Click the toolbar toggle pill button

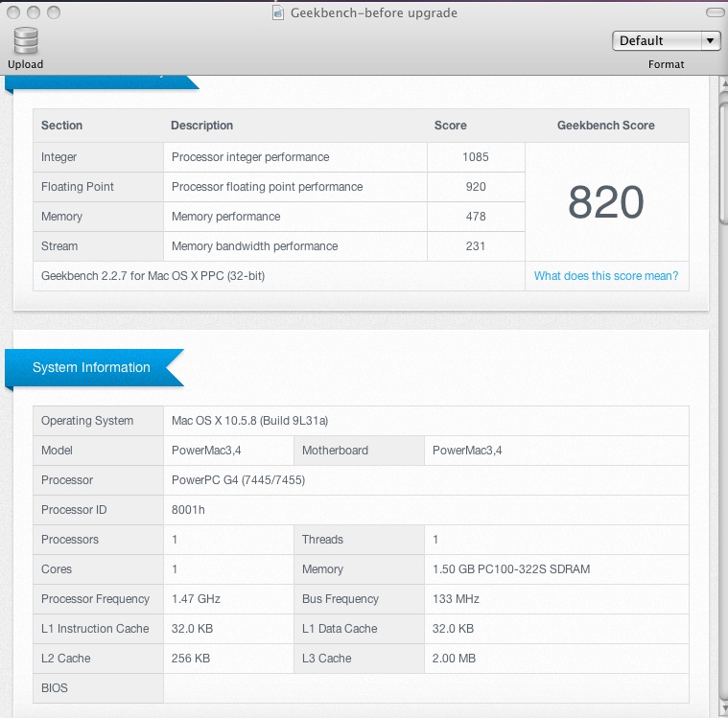click(x=716, y=12)
